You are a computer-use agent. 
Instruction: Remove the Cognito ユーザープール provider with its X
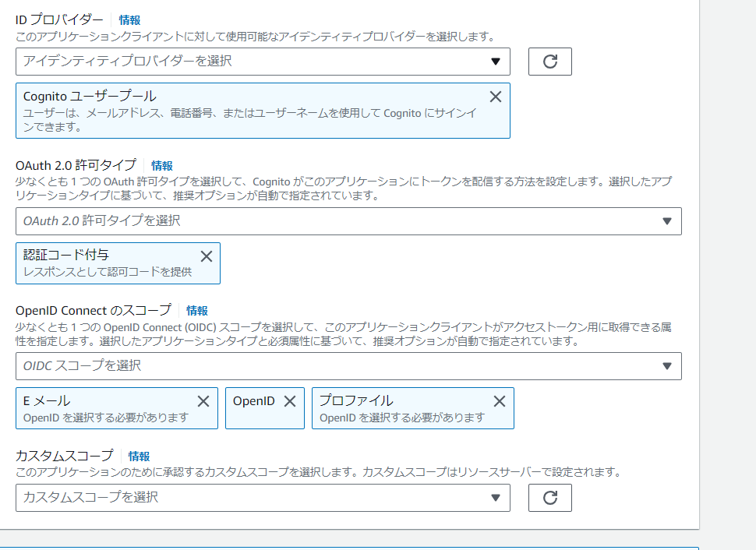495,96
